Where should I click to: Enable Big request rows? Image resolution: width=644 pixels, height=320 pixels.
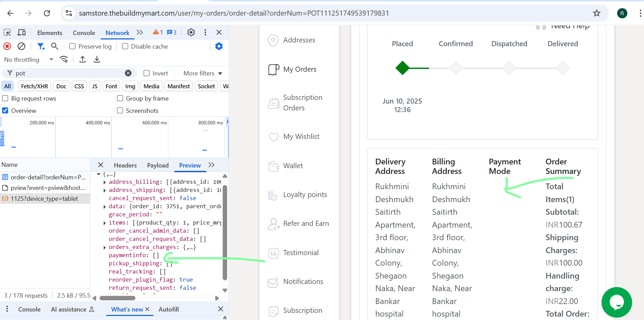point(5,98)
